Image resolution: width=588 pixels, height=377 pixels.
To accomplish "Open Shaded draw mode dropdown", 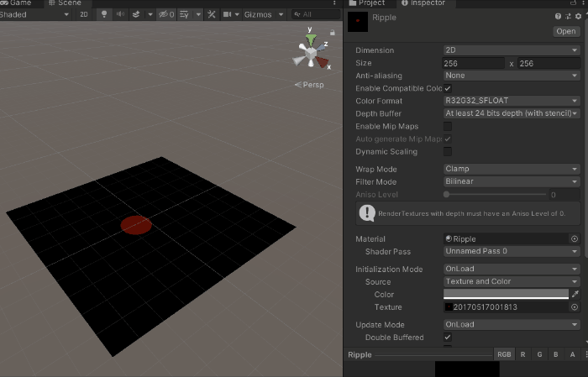I will pyautogui.click(x=34, y=14).
